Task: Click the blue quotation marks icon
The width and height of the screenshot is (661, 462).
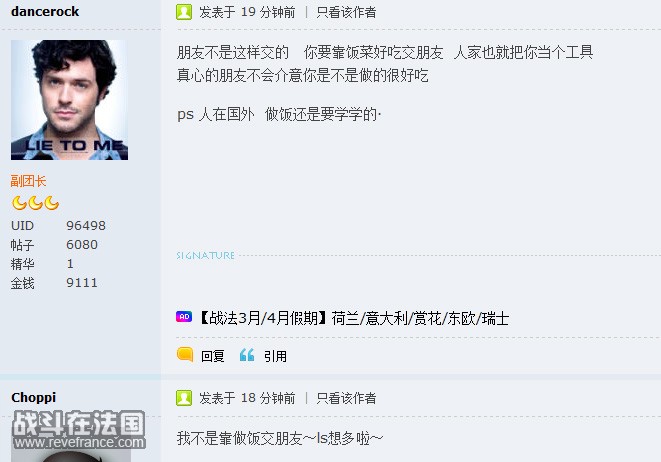Action: coord(247,355)
